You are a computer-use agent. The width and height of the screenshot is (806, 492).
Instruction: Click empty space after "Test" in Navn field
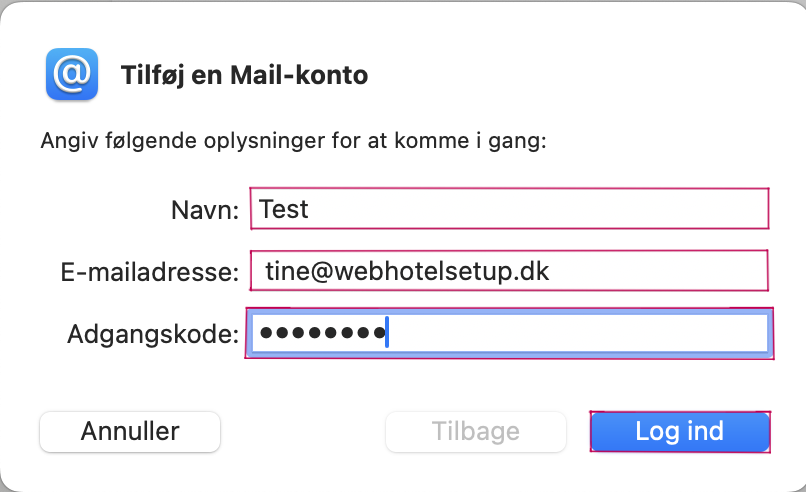click(535, 209)
